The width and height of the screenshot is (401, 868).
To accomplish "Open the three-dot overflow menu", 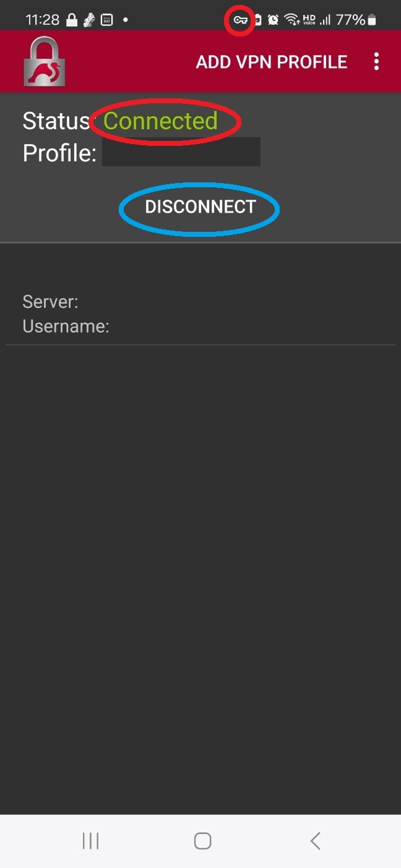I will [376, 62].
